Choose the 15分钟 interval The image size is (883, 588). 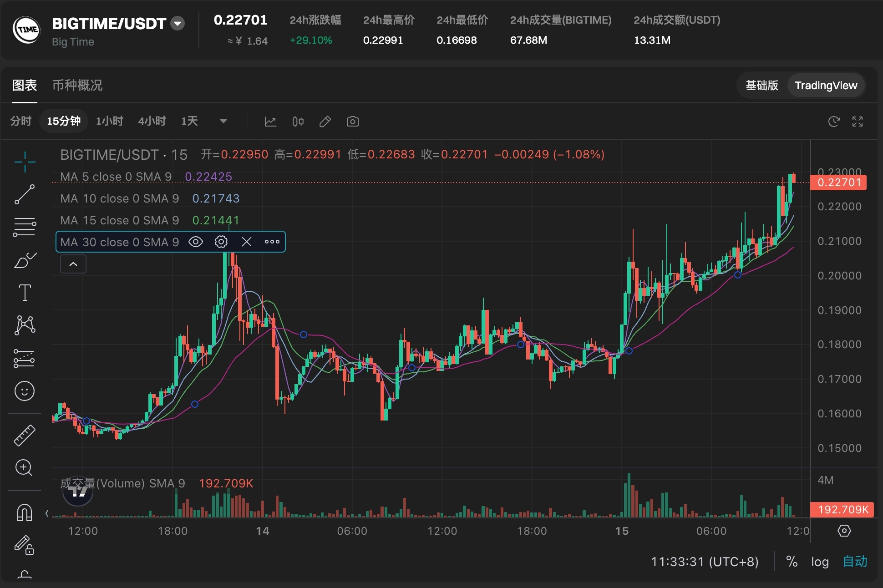coord(64,121)
